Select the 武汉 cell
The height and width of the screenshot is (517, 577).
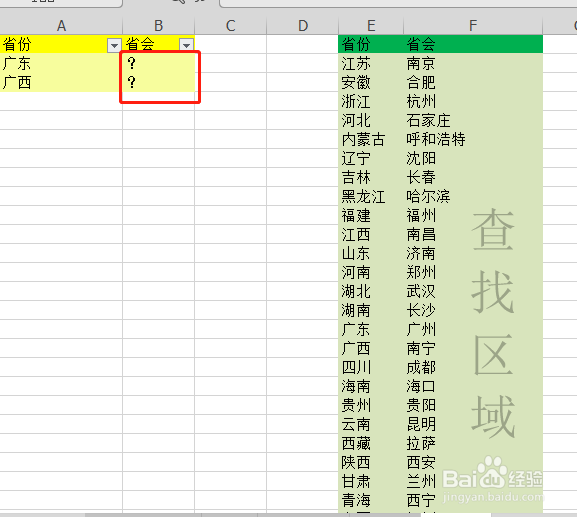[473, 291]
